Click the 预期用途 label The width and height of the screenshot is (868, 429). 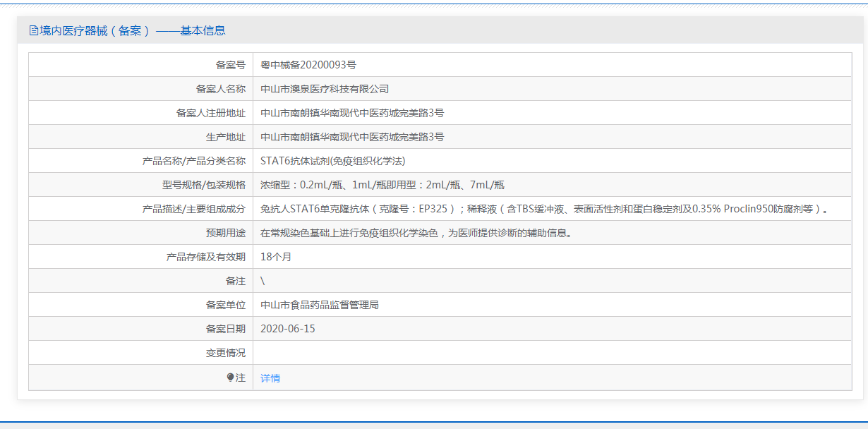click(x=226, y=233)
